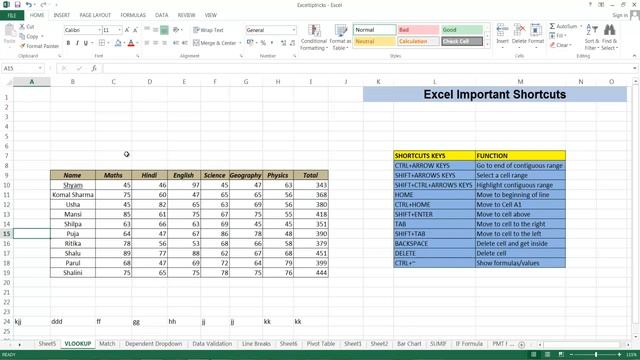The image size is (640, 360).
Task: Expand the cell Styles gallery arrow
Action: [487, 44]
